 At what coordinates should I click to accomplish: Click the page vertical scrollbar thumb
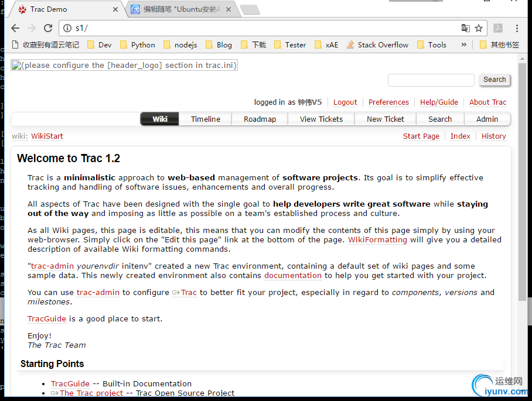pyautogui.click(x=522, y=181)
